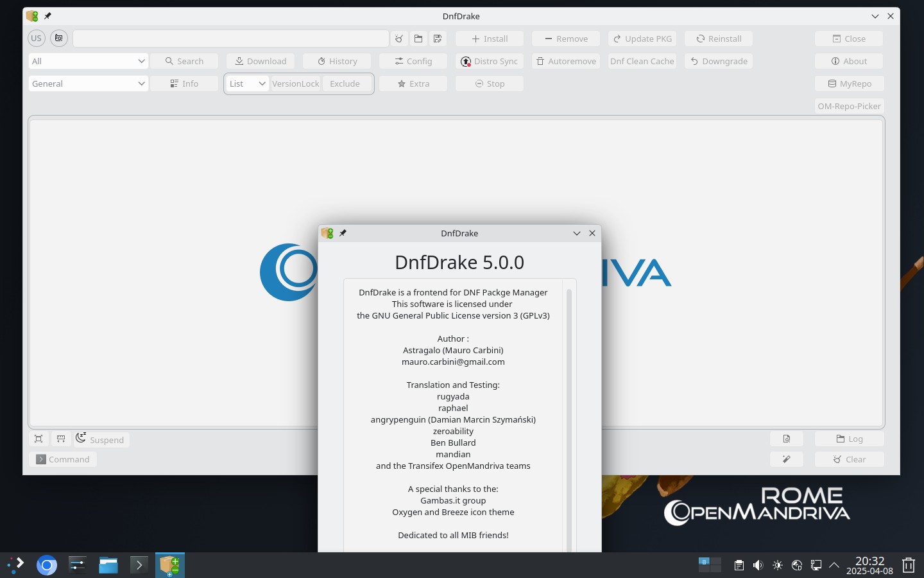
Task: Click the package search input field
Action: click(x=231, y=39)
